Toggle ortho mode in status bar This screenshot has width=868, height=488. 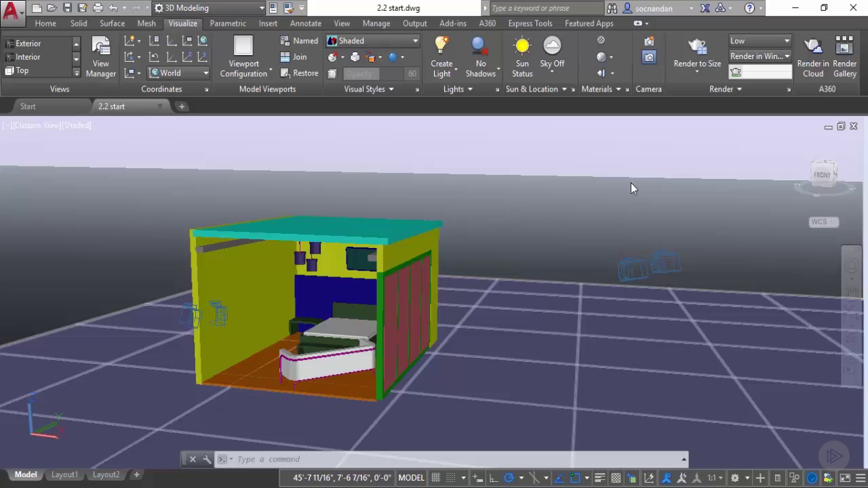coord(494,478)
